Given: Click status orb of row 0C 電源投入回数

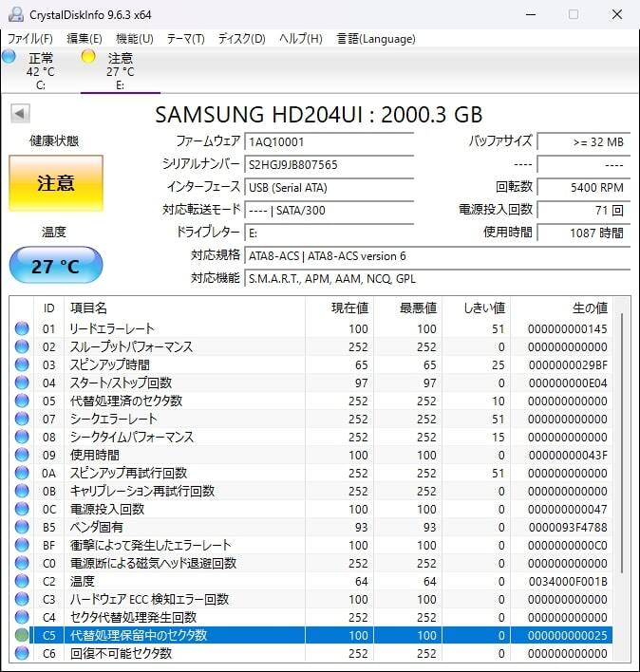Looking at the screenshot, I should 22,509.
